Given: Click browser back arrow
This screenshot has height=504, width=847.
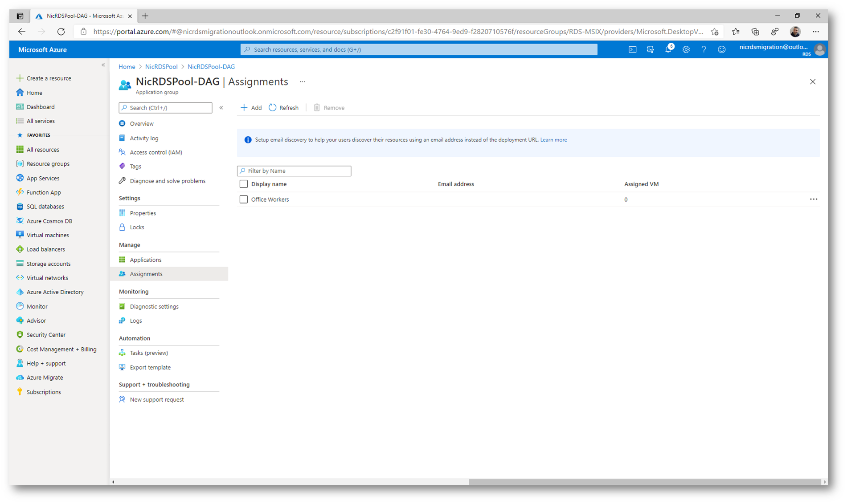Looking at the screenshot, I should (x=21, y=32).
